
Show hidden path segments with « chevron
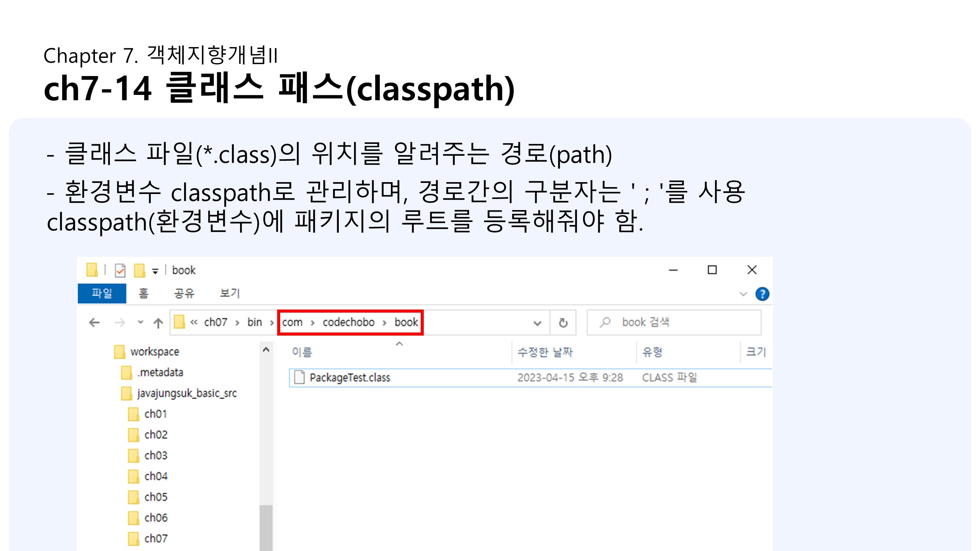194,323
